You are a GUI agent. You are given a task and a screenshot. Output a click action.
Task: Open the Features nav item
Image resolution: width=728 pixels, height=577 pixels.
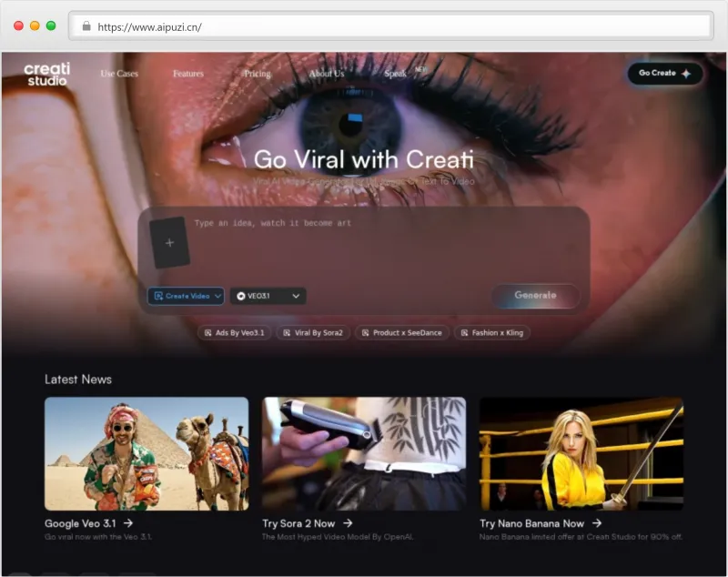click(x=188, y=74)
